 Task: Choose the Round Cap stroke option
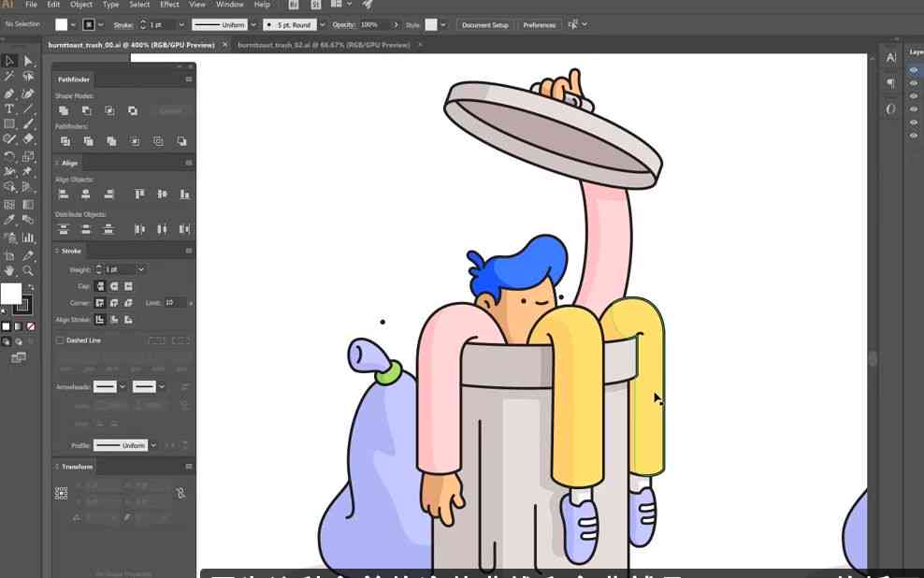[114, 286]
